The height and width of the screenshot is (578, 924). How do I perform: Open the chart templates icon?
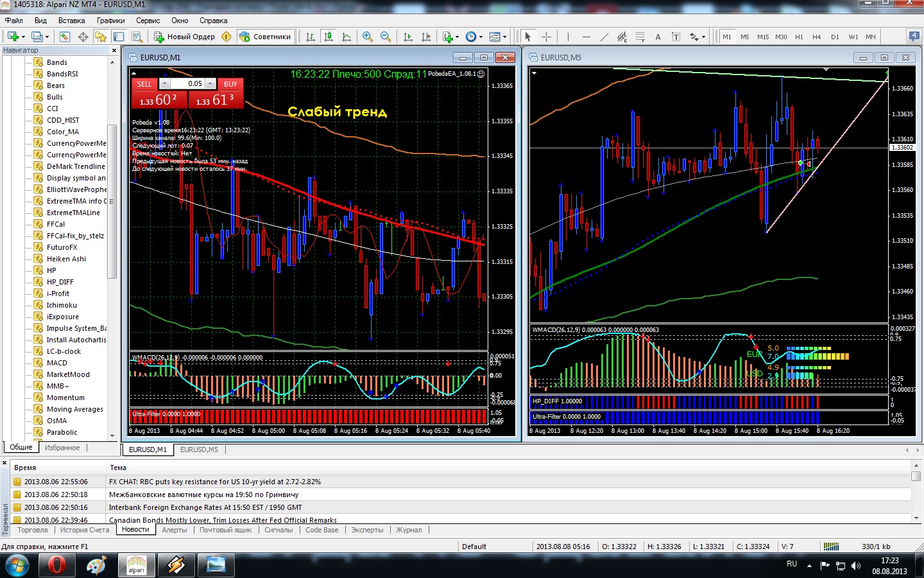pyautogui.click(x=495, y=37)
